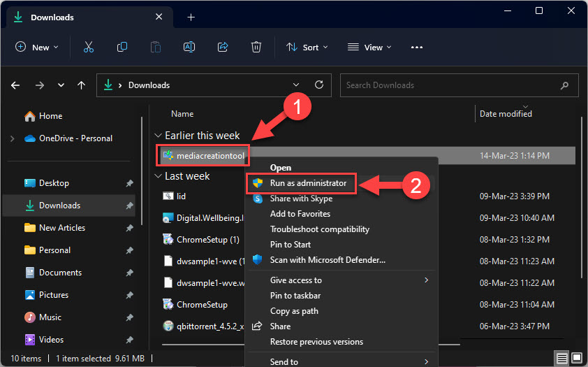Viewport: 588px width, 367px height.
Task: Switch to large icons view in status bar
Action: coord(577,358)
